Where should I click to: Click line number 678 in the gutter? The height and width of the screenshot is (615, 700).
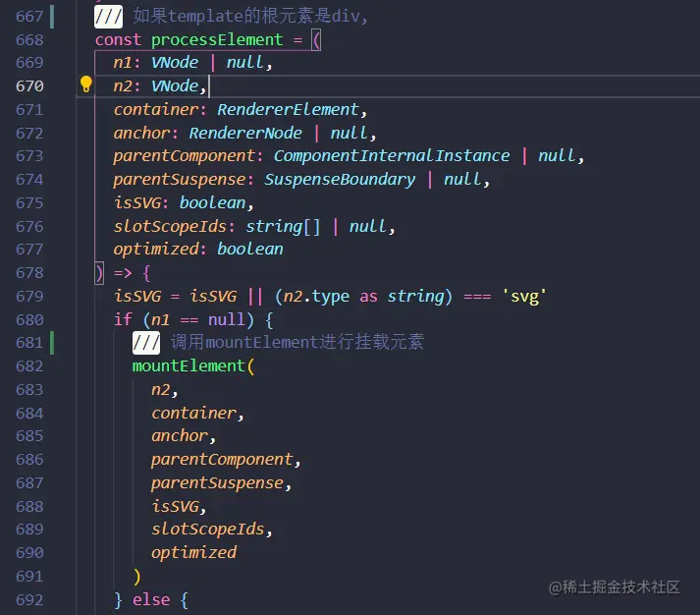pyautogui.click(x=29, y=272)
